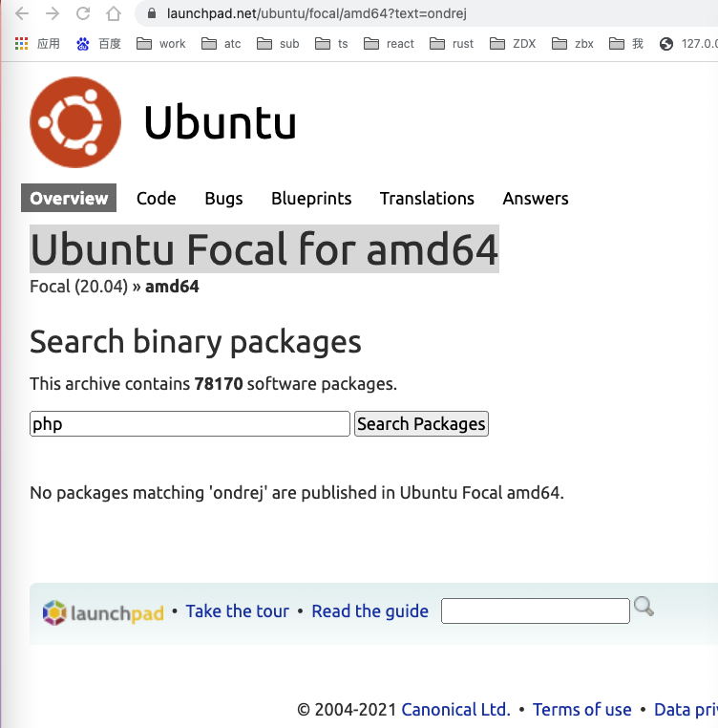Open the sub bookmarks folder

coord(278,44)
